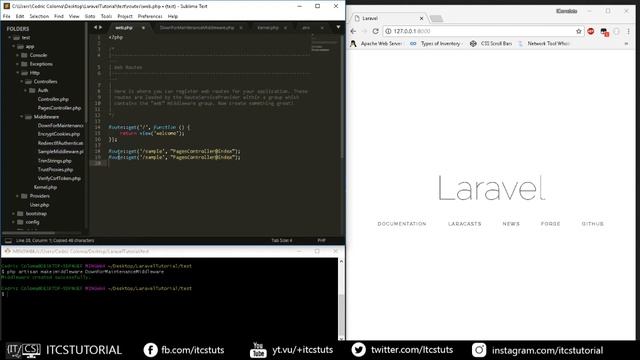Open the tab list dropdown arrow in Sublime

pos(338,27)
